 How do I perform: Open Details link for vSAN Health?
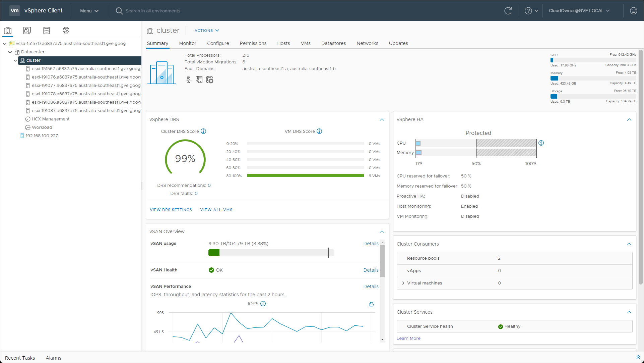[x=371, y=270]
